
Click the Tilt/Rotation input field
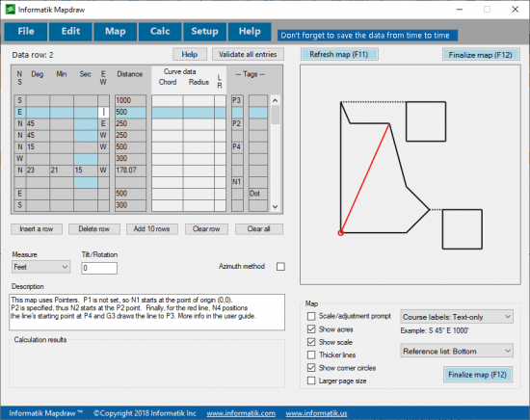pyautogui.click(x=99, y=268)
